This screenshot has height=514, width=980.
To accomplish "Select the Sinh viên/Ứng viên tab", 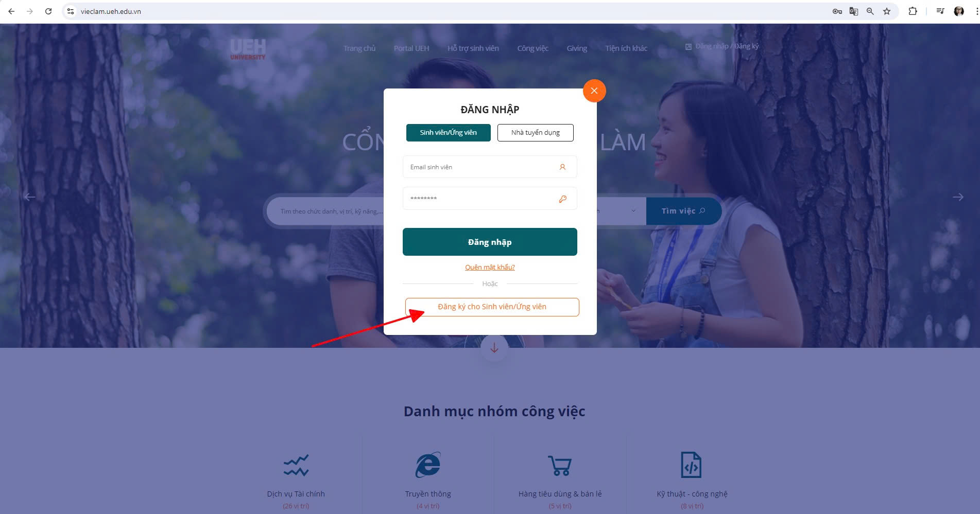I will coord(449,133).
